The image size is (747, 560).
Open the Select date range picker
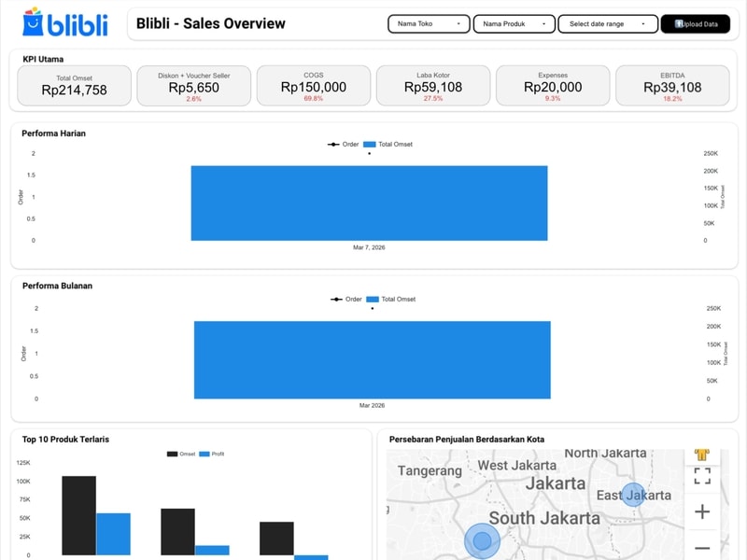[607, 24]
